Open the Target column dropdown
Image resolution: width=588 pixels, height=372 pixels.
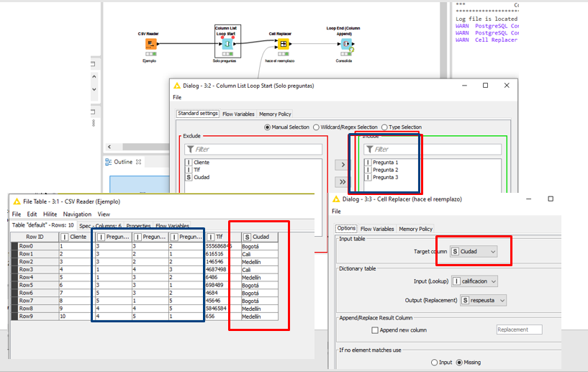474,252
